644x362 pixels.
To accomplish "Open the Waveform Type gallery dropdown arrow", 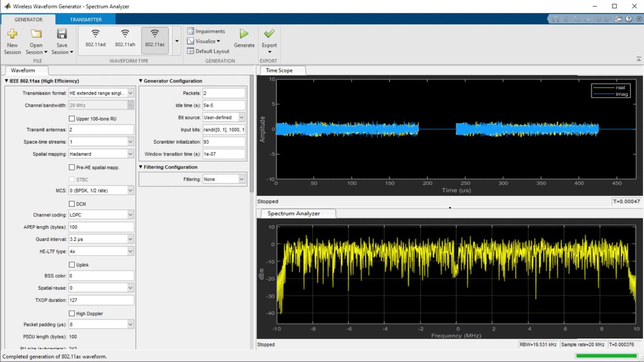I will click(177, 41).
